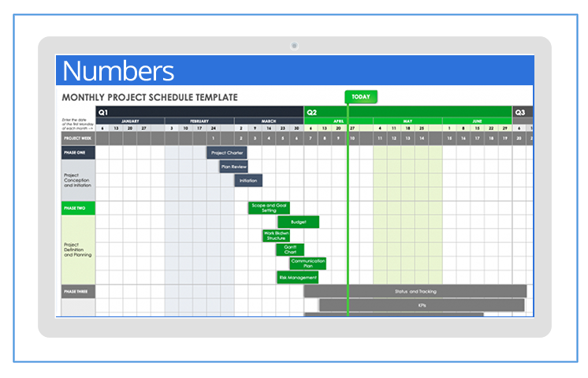588x378 pixels.
Task: Click the Gantt Chart task bar
Action: 290,249
